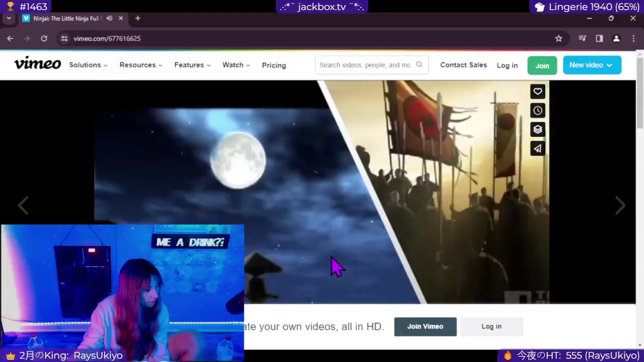644x362 pixels.
Task: Close the Ninjai tab
Action: [121, 18]
